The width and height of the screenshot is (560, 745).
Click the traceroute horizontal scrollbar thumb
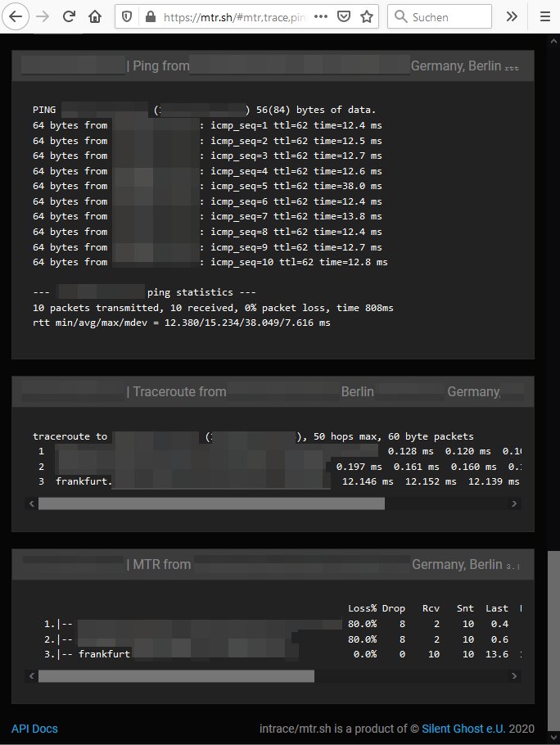(211, 503)
